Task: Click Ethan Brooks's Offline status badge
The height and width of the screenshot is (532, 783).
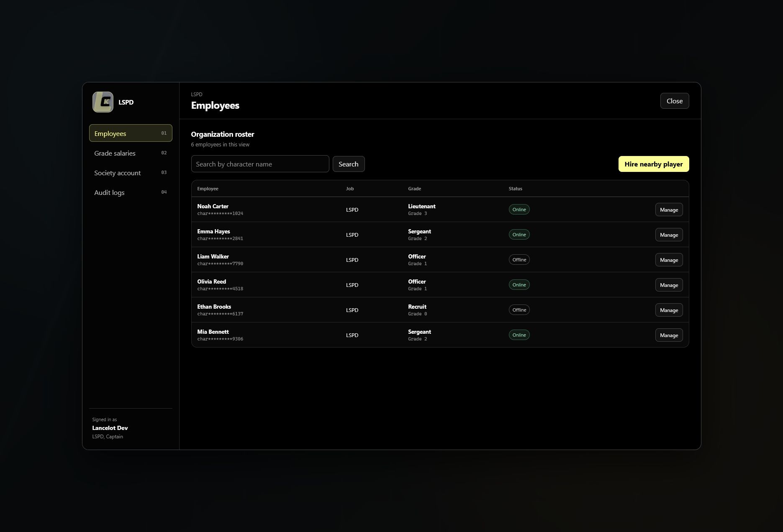Action: pos(519,310)
